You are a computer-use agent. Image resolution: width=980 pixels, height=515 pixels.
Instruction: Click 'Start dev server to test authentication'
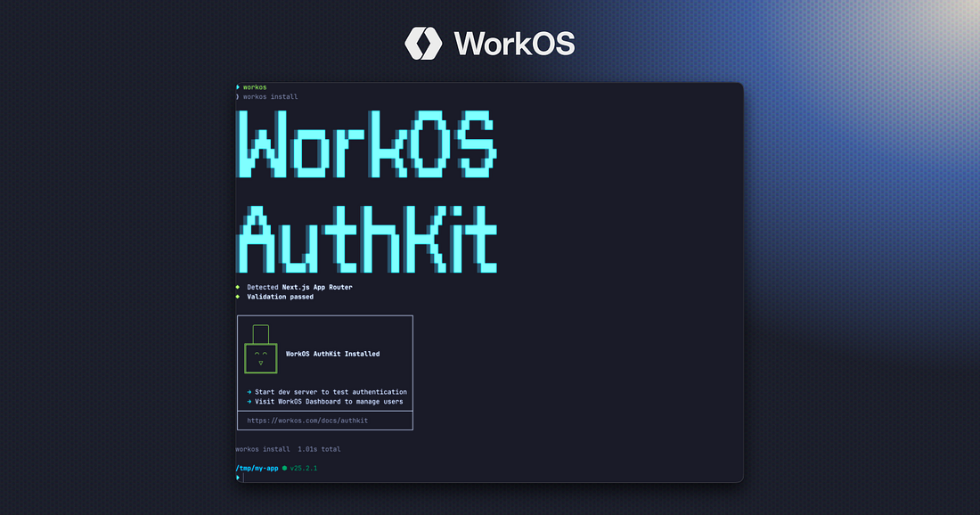click(x=331, y=392)
